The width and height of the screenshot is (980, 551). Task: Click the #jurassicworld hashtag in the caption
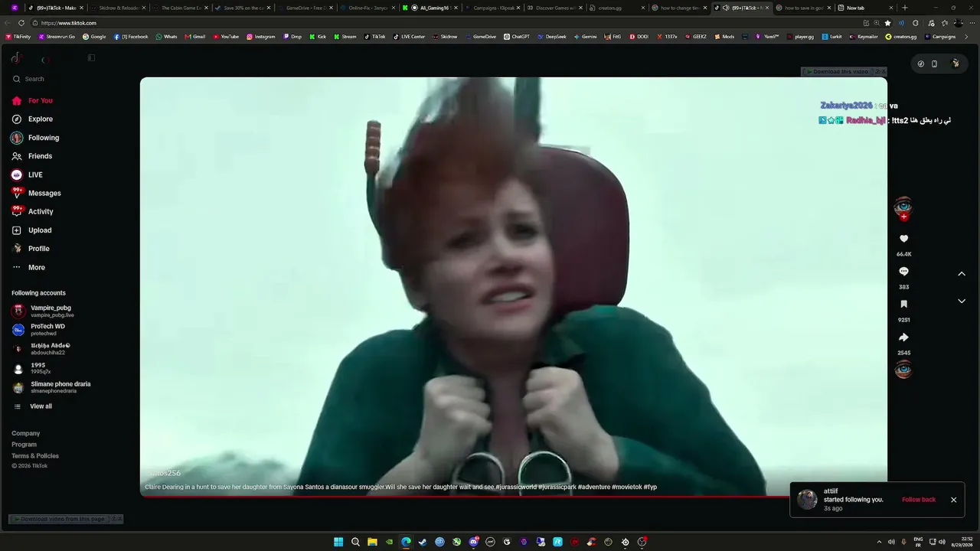516,487
